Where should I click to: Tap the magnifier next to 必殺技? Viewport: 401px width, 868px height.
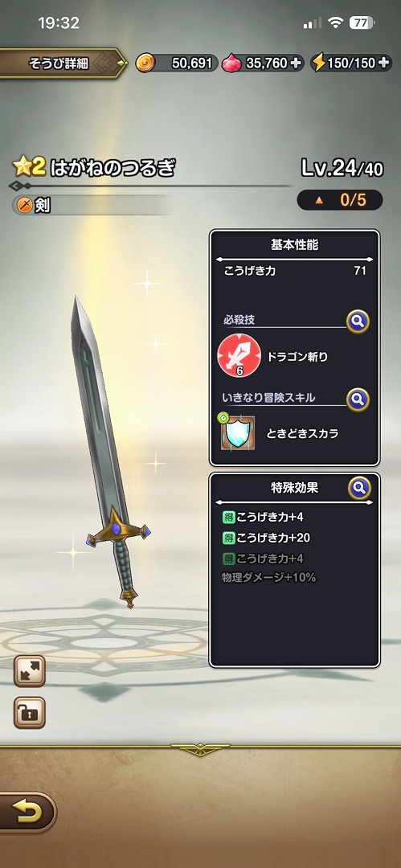point(358,321)
